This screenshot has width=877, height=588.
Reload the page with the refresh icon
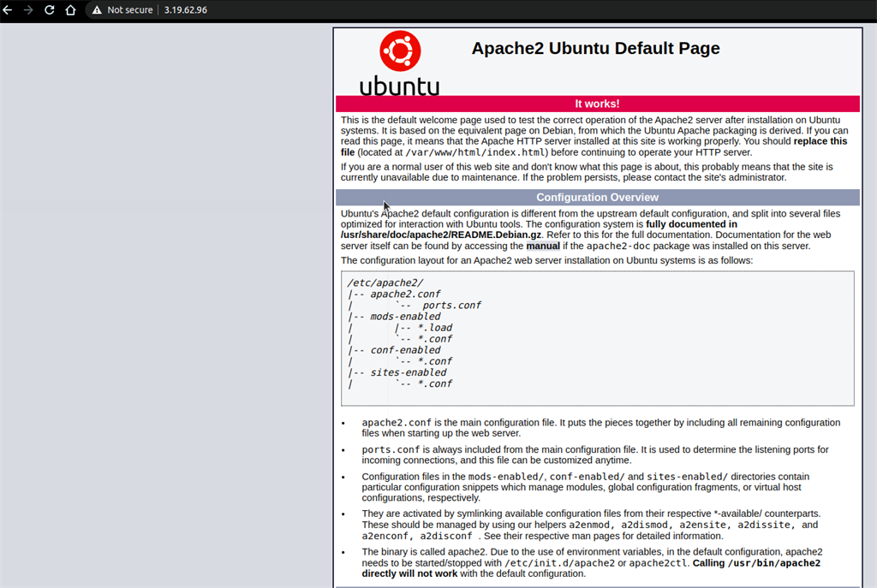(x=49, y=10)
